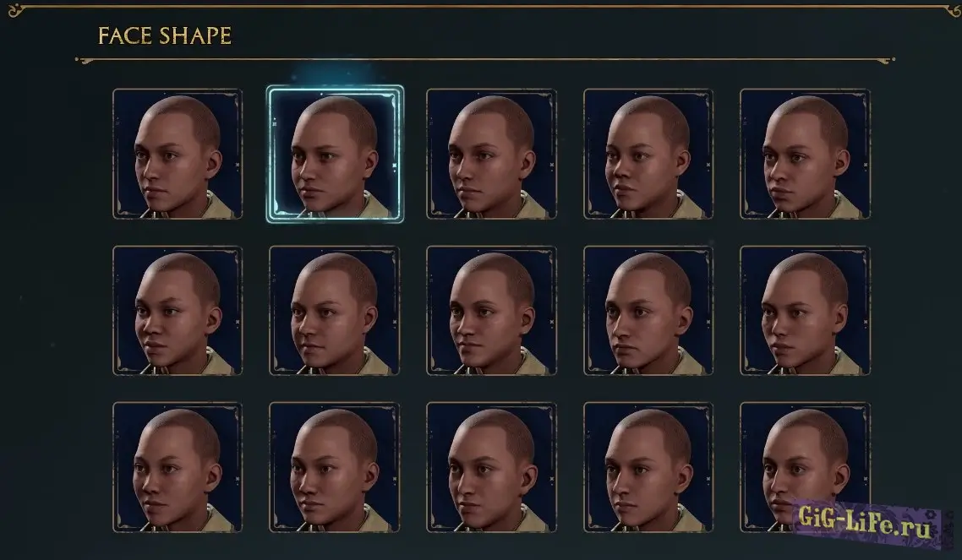Screen dimensions: 962x560
Task: Choose the last face in middle row
Action: 805,311
